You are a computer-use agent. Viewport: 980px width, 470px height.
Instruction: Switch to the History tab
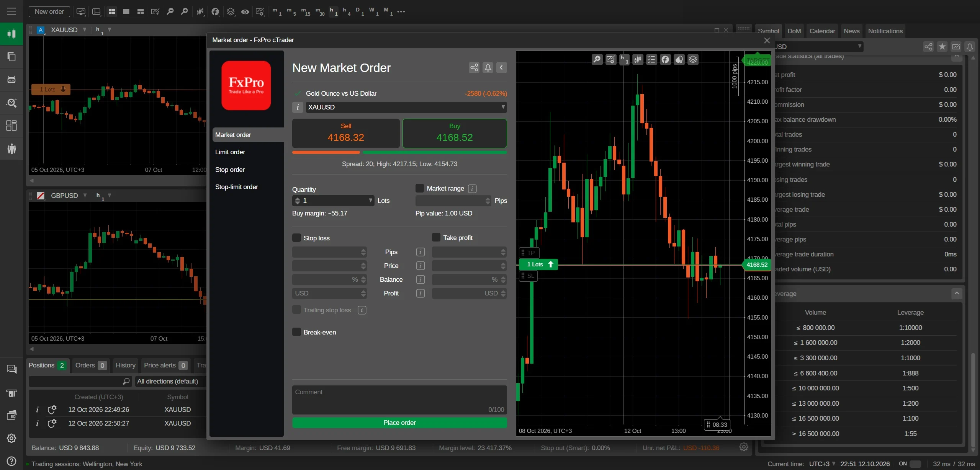click(x=126, y=365)
